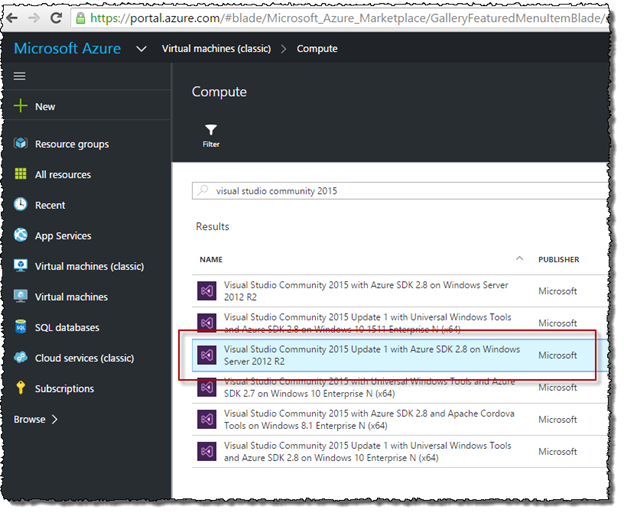Image resolution: width=624 pixels, height=516 pixels.
Task: Click the browser back arrow
Action: [12, 18]
